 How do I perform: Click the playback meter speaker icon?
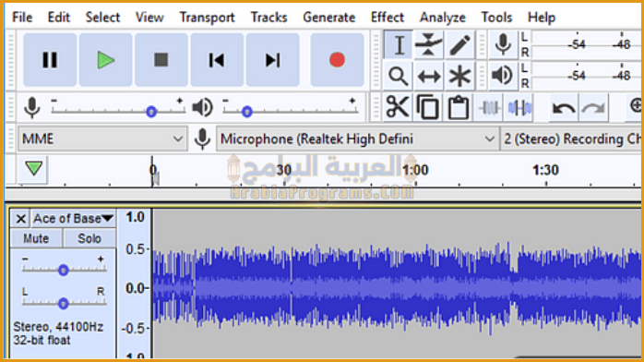tap(503, 76)
